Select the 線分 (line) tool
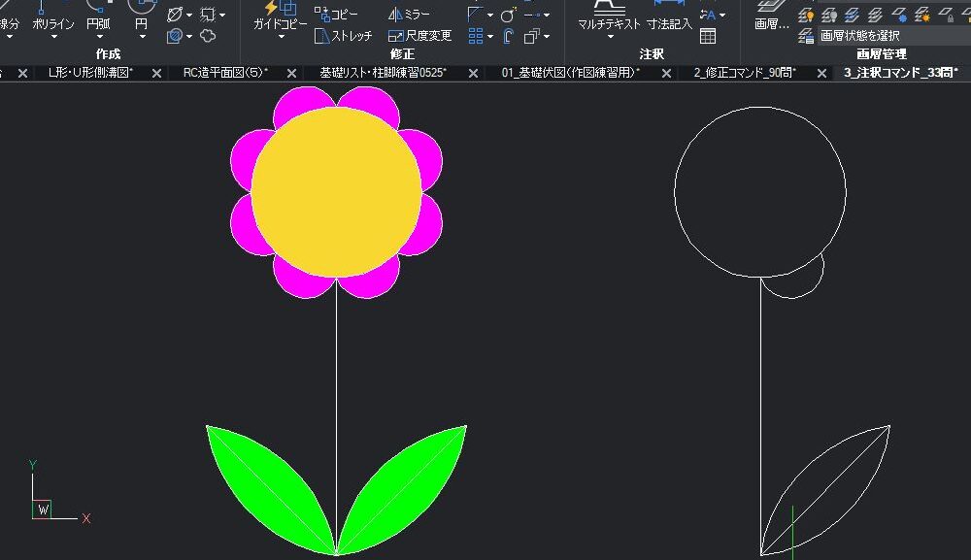 pyautogui.click(x=10, y=16)
